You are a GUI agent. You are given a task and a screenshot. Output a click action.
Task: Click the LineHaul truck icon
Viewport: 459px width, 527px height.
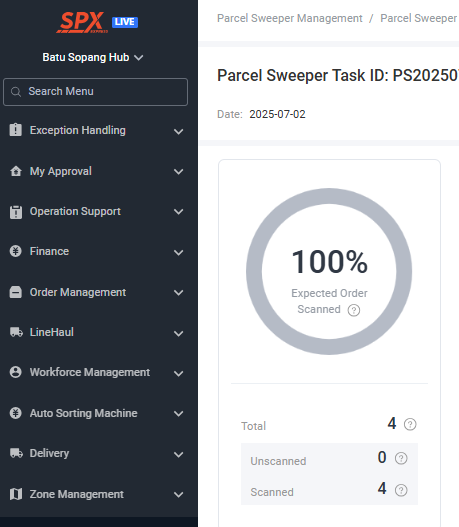click(x=16, y=332)
